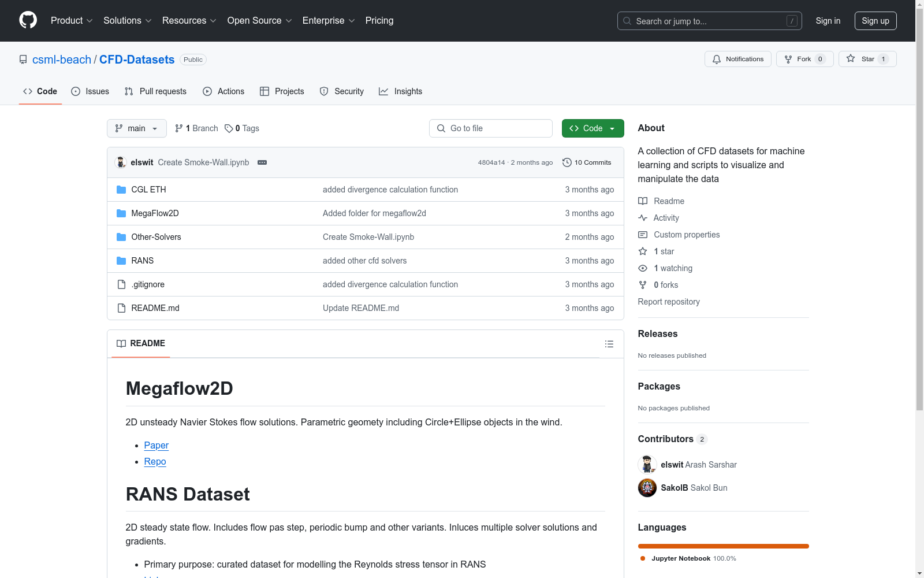Open the Product dropdown menu
Screen dimensions: 924x578
[x=72, y=20]
